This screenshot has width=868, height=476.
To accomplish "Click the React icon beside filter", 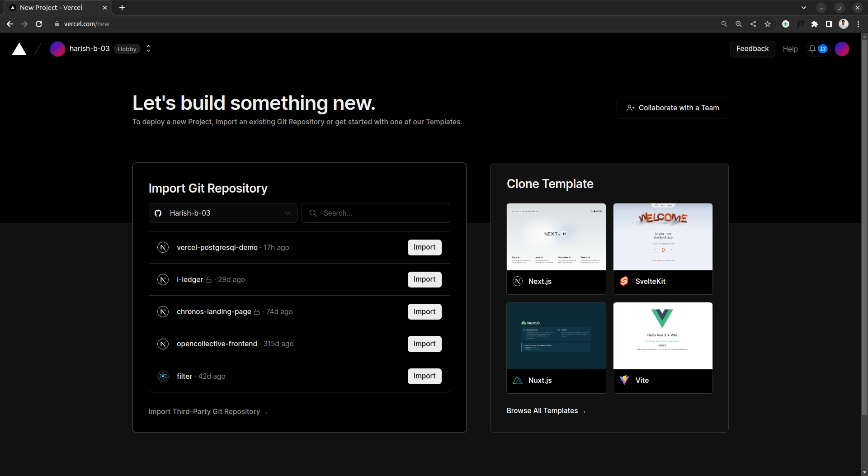I will (x=163, y=376).
